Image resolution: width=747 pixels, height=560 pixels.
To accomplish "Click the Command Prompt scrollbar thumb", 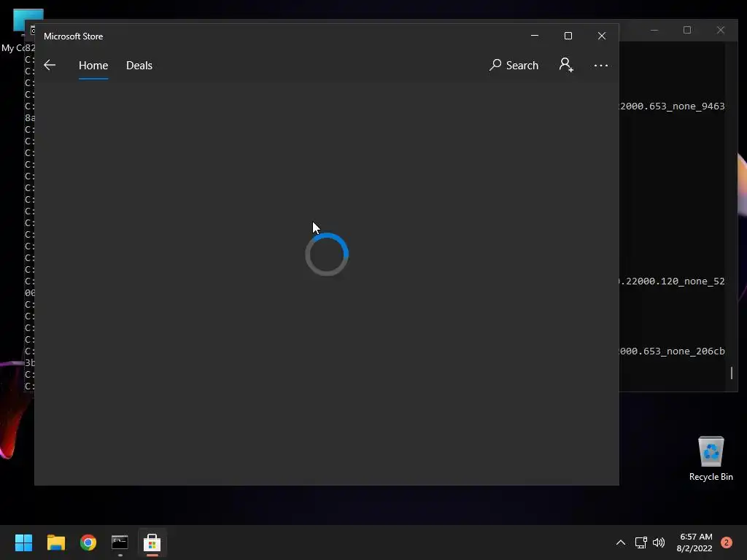I will [x=731, y=373].
